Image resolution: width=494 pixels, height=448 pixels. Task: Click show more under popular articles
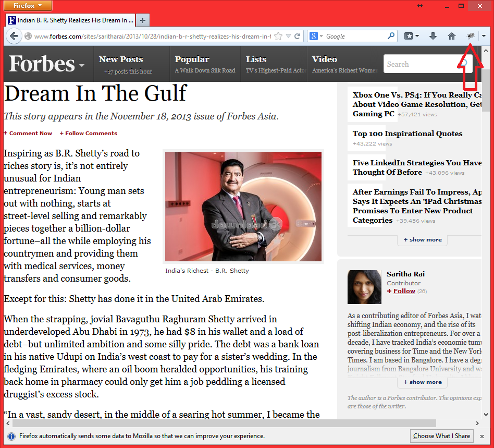(423, 239)
